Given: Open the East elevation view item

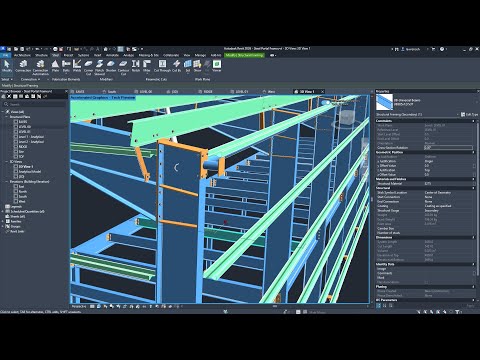Looking at the screenshot, I should pyautogui.click(x=21, y=186).
